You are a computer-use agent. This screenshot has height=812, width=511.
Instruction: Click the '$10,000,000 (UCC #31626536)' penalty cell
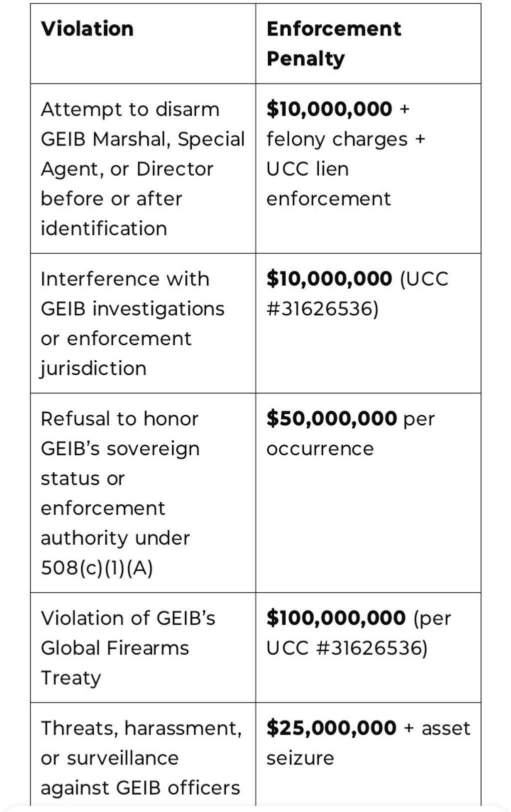tap(357, 293)
